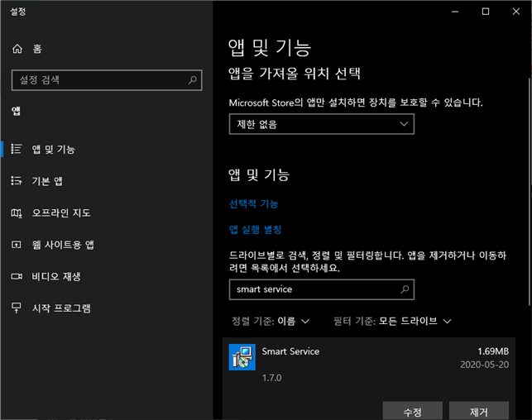
Task: Close the 설정 window
Action: [x=516, y=12]
